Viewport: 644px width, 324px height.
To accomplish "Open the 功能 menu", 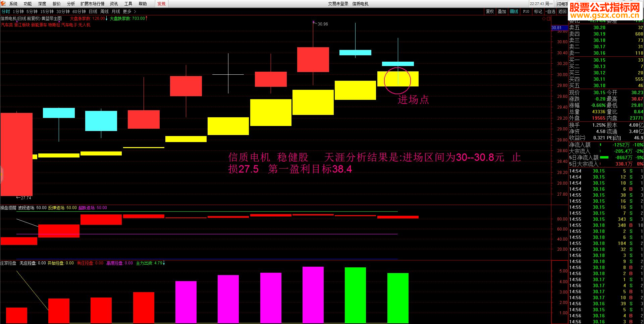I will tap(28, 4).
